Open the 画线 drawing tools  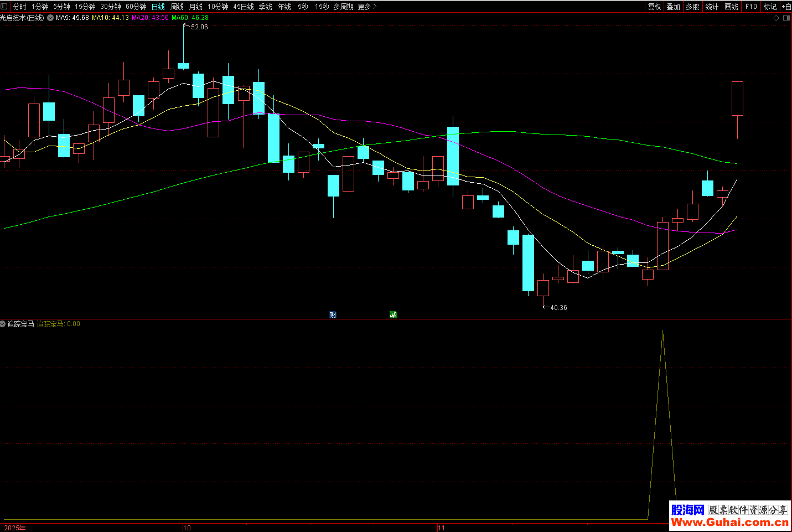click(731, 7)
